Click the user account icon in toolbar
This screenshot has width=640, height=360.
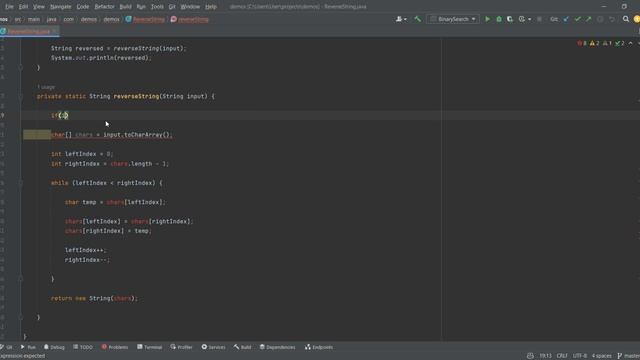click(401, 19)
